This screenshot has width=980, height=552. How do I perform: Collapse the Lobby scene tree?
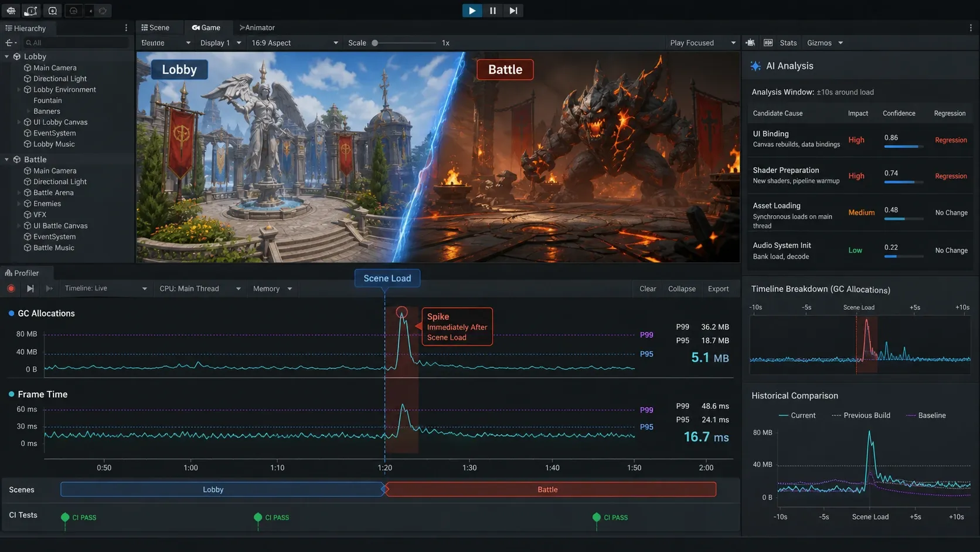(6, 57)
